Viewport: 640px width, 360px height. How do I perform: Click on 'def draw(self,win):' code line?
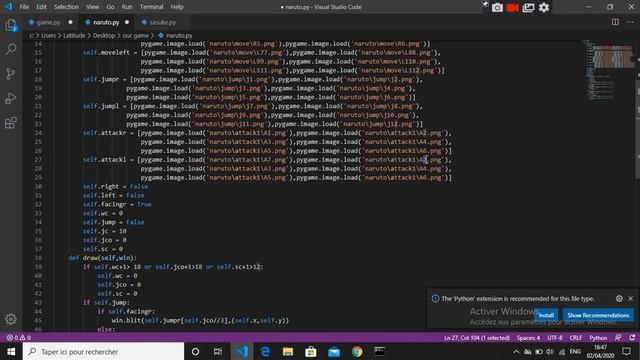[102, 258]
